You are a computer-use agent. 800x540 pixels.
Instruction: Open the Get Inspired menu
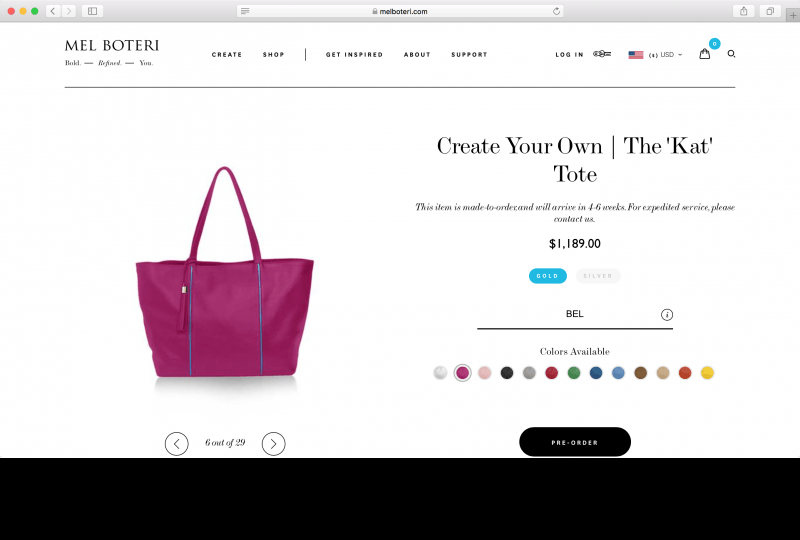pos(355,55)
